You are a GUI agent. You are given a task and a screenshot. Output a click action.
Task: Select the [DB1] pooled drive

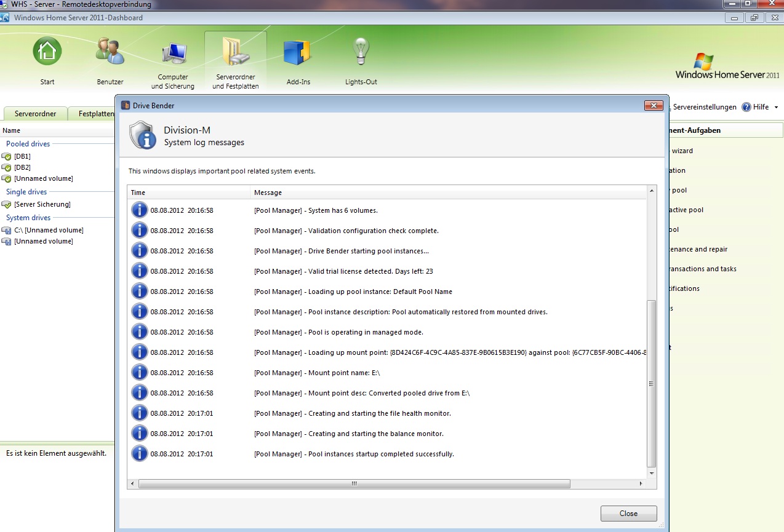pyautogui.click(x=22, y=156)
